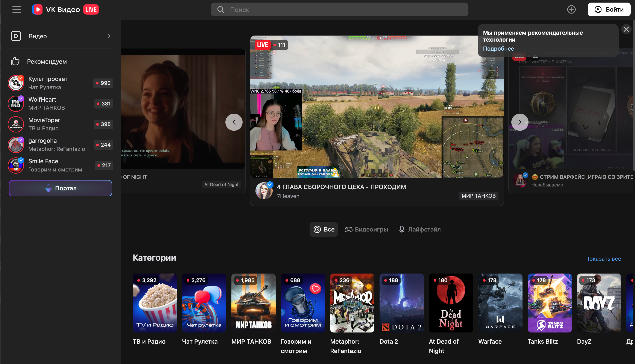The width and height of the screenshot is (635, 364).
Task: Open the WolfHeart channel avatar
Action: pyautogui.click(x=16, y=104)
